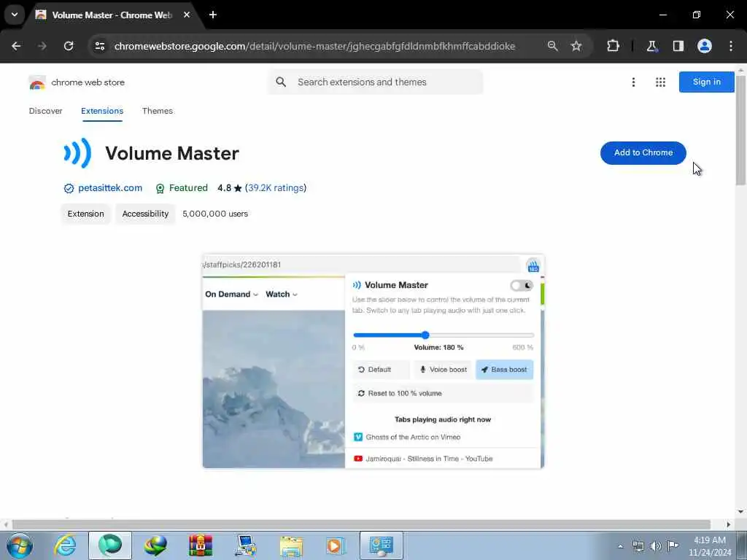Add Volume Master to Chrome
The width and height of the screenshot is (747, 560).
[x=643, y=153]
